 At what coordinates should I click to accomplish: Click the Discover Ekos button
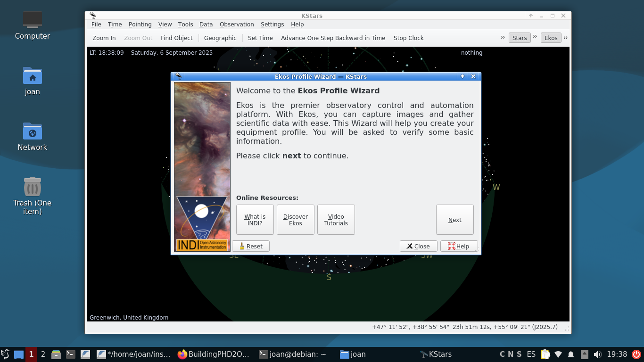pyautogui.click(x=295, y=220)
